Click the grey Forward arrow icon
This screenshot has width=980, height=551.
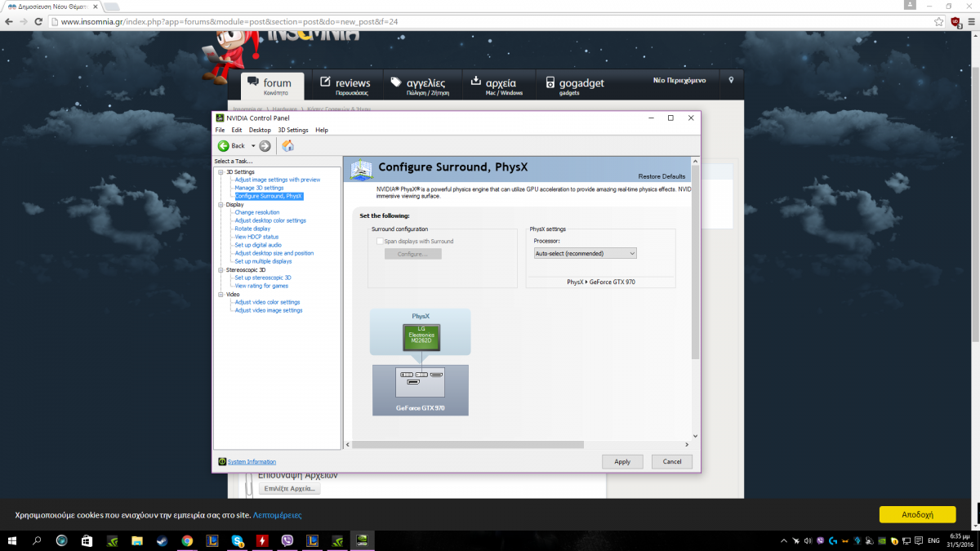(x=265, y=145)
